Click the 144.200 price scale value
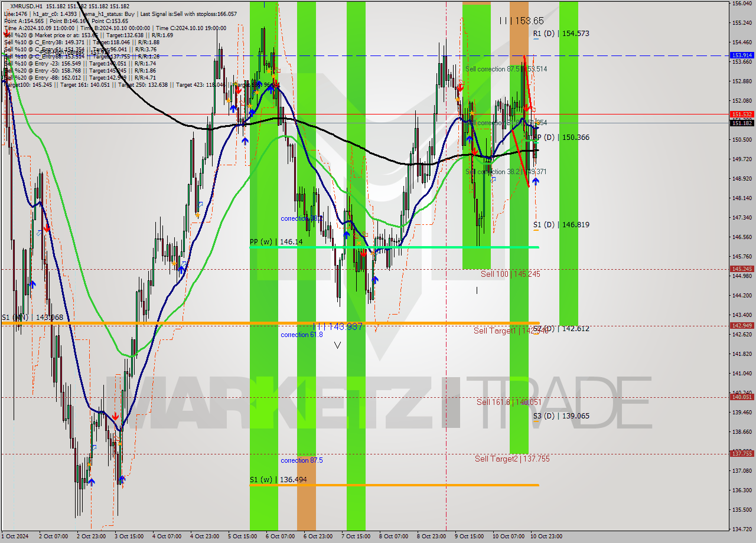Screen dimensions: 756x543 coord(742,295)
